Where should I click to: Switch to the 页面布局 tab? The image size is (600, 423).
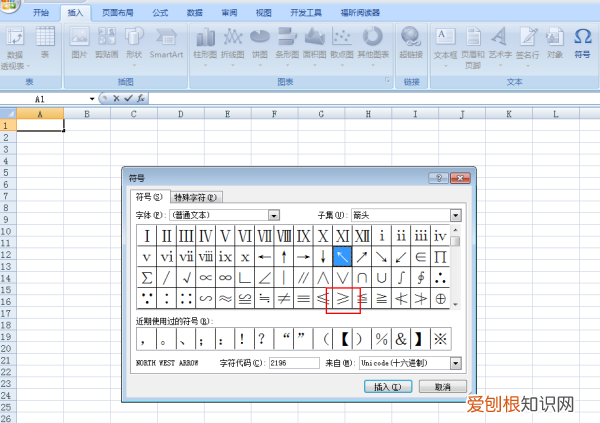tap(117, 13)
